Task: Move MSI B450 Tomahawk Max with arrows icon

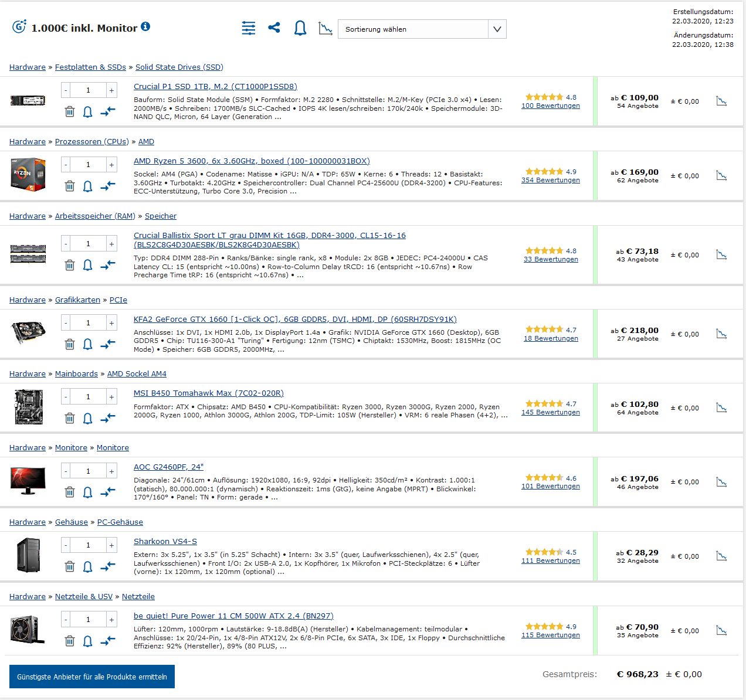Action: coord(108,417)
